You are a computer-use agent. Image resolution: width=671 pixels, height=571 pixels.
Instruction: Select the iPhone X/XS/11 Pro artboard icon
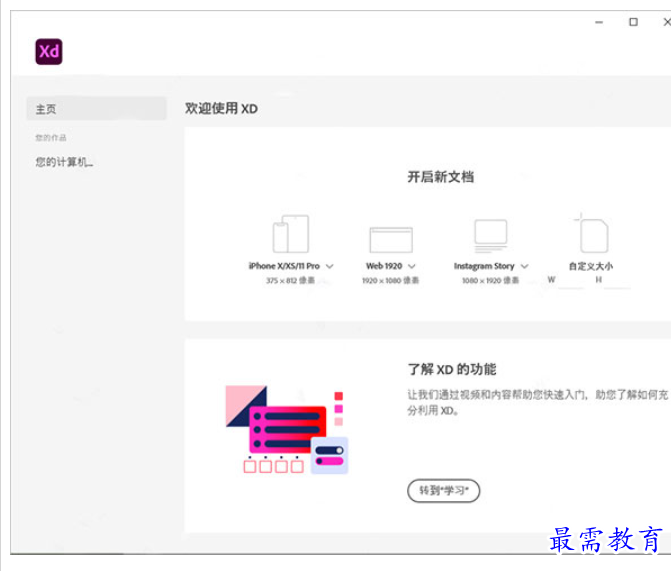(x=290, y=235)
